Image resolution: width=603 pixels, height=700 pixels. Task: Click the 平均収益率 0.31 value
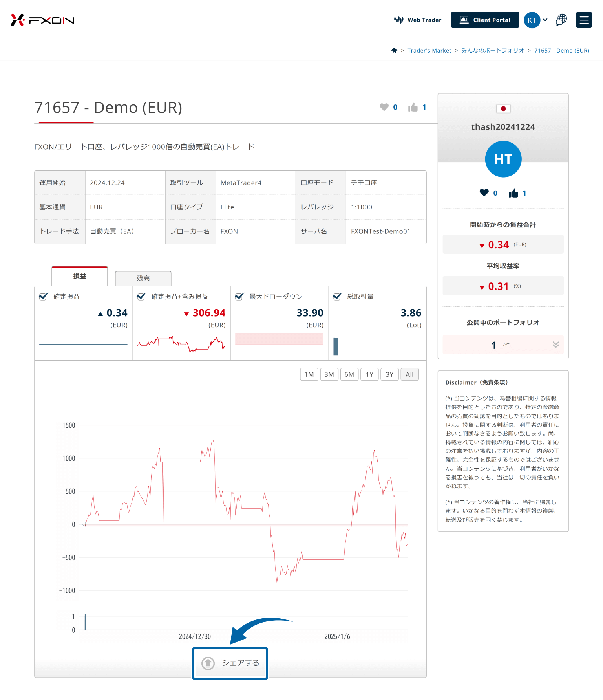498,286
